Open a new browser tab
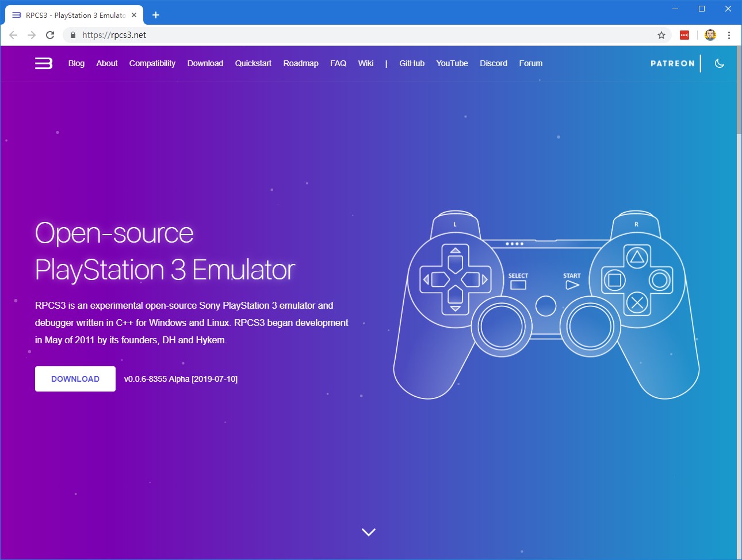Viewport: 742px width, 560px height. click(x=156, y=15)
